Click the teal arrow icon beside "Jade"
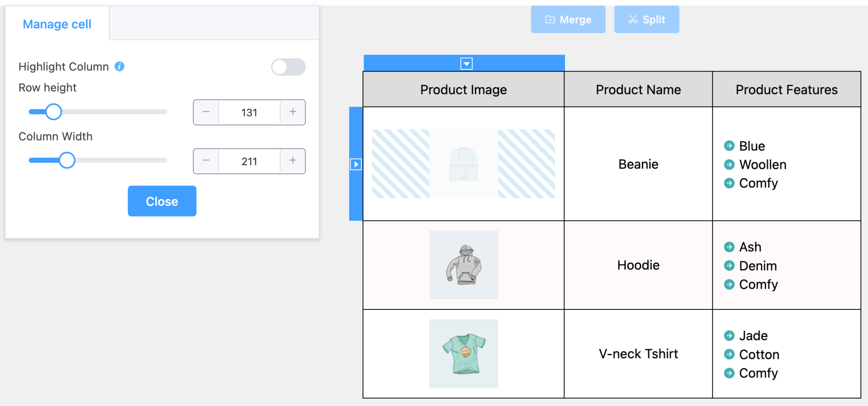The width and height of the screenshot is (868, 406). 729,336
